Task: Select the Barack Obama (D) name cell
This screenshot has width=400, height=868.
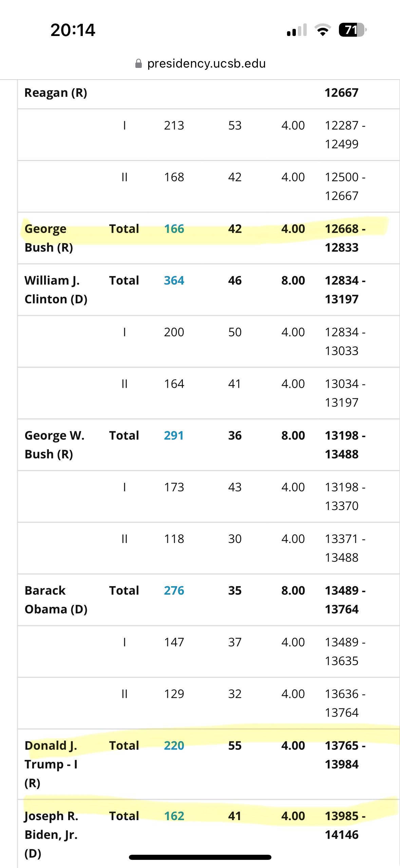Action: (x=56, y=600)
